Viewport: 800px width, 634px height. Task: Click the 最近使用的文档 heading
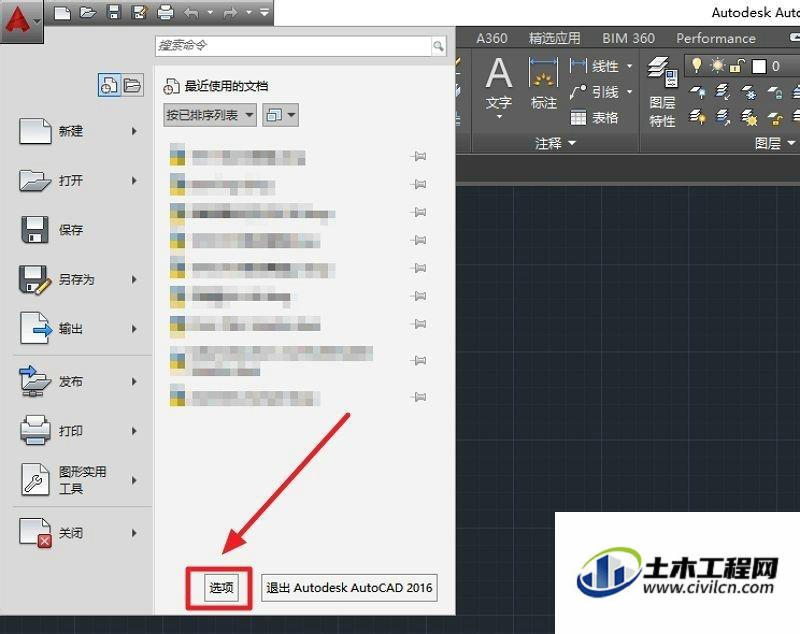point(226,86)
